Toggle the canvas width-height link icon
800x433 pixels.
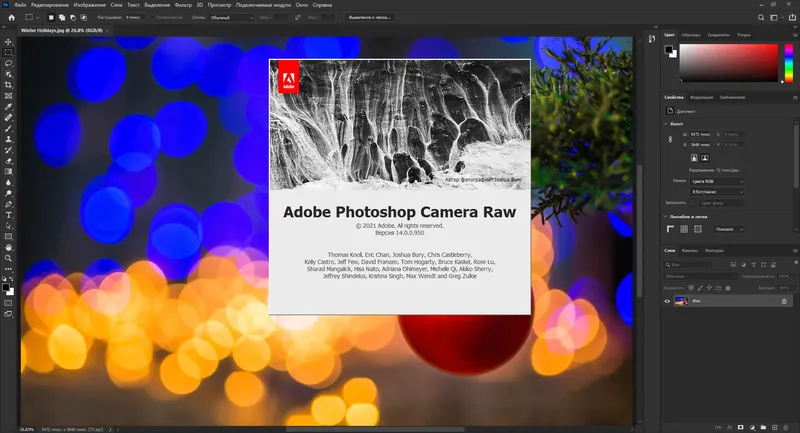tap(670, 139)
